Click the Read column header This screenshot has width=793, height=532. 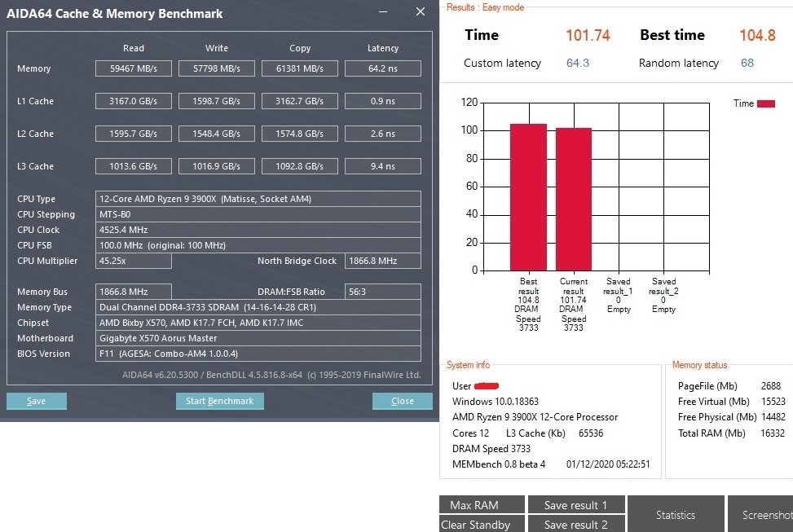[x=134, y=48]
